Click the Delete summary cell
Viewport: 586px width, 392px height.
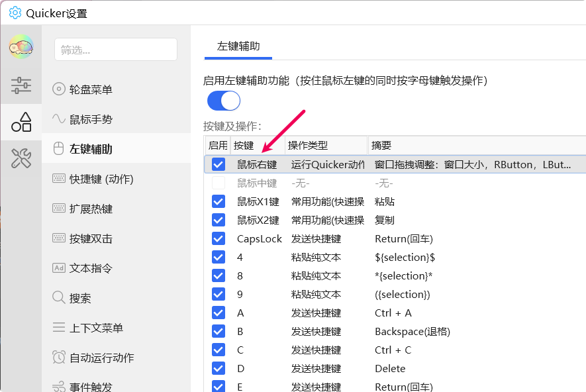390,368
